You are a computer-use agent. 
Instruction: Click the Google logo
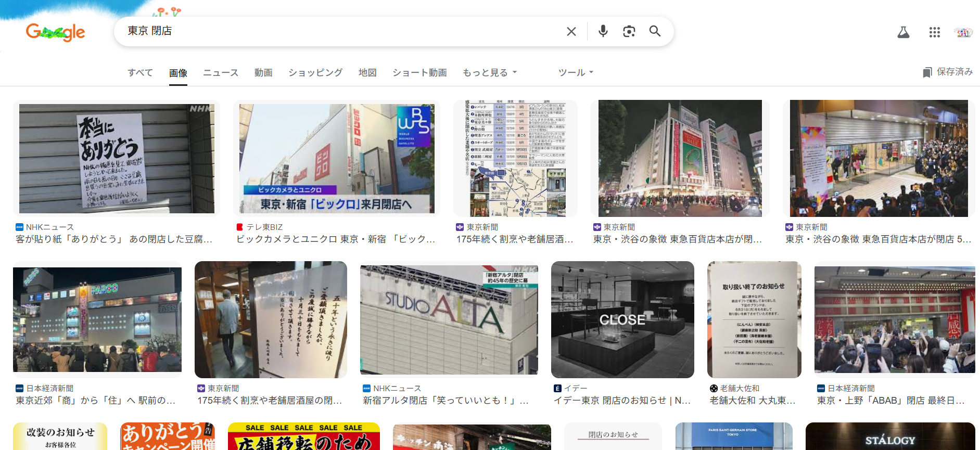56,32
